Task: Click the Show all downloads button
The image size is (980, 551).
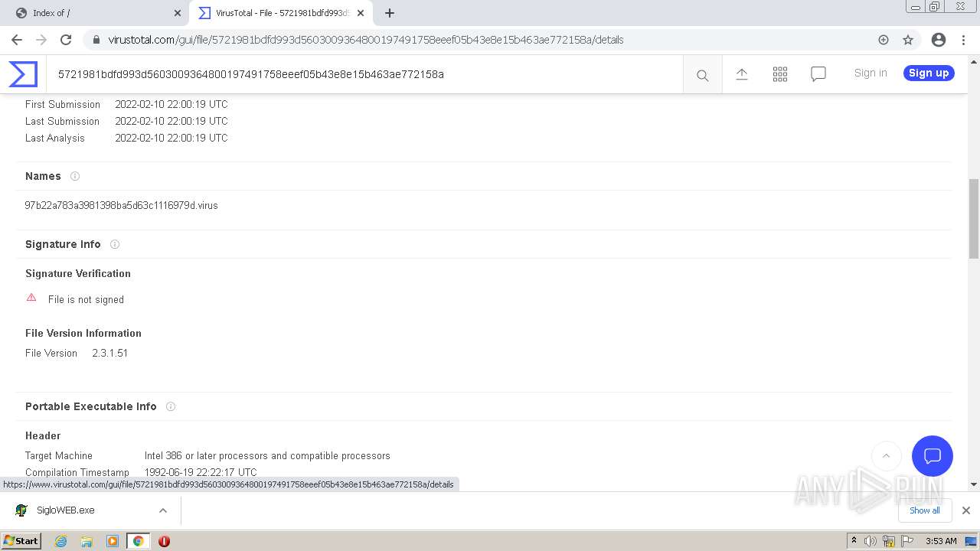Action: point(925,510)
